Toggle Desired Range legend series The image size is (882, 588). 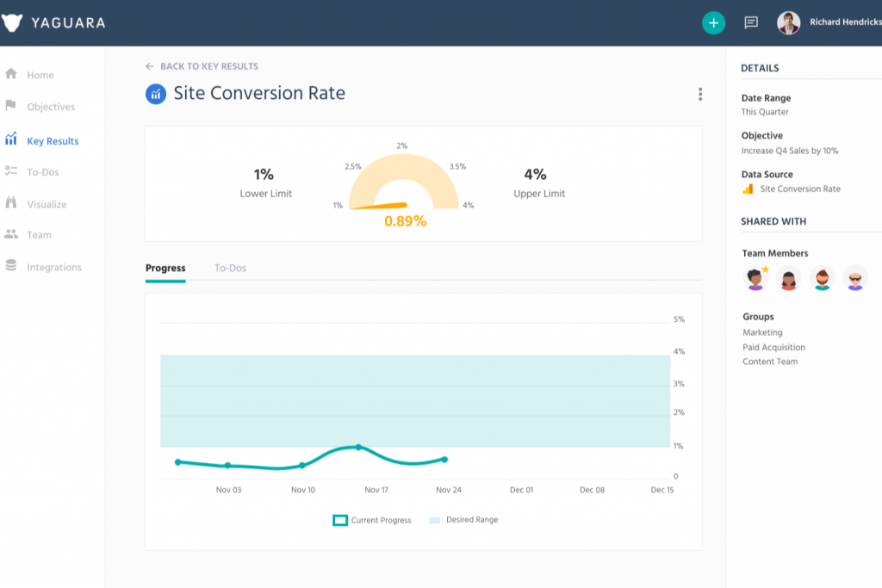[x=463, y=520]
